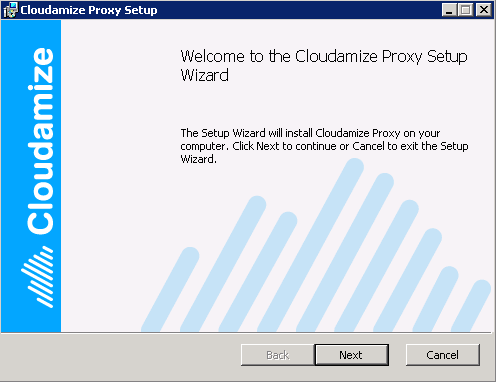Screen dimensions: 496x382
Task: Click the Welcome to Cloudamize Proxy heading
Action: (324, 65)
